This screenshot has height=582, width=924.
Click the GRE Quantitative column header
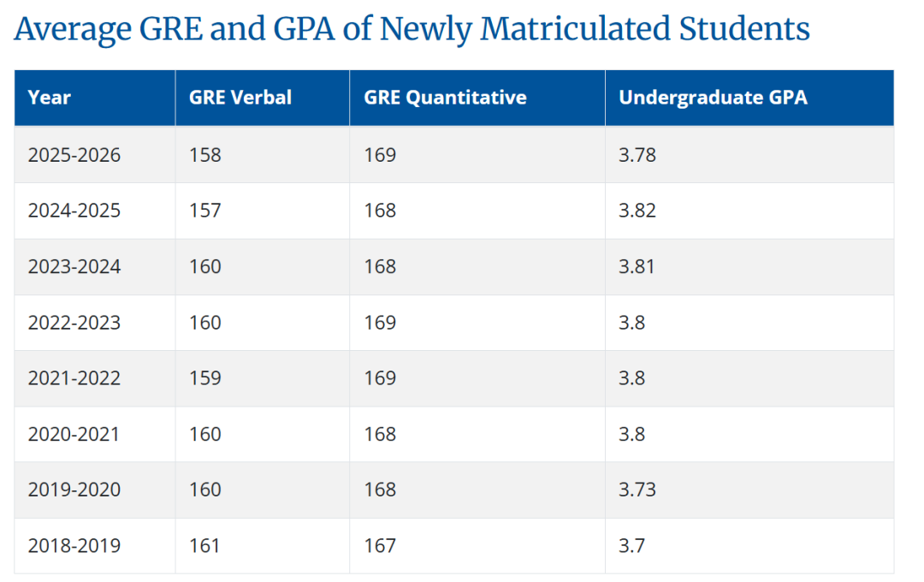coord(445,98)
